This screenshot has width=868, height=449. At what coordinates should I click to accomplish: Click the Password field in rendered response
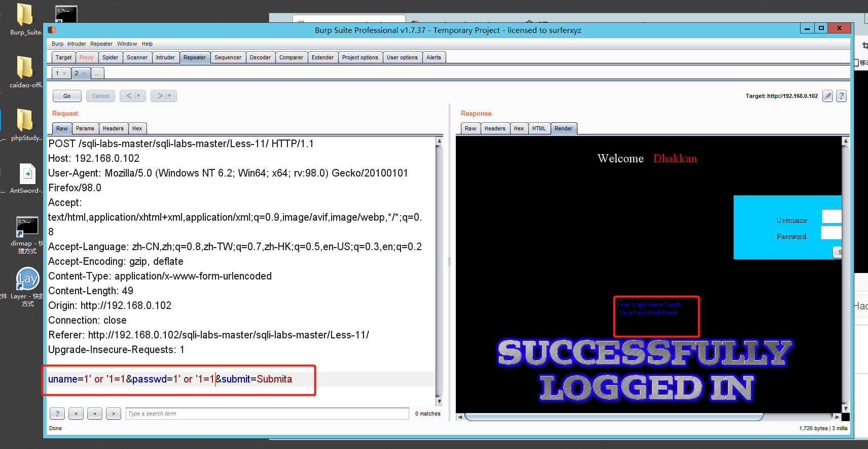pos(831,233)
